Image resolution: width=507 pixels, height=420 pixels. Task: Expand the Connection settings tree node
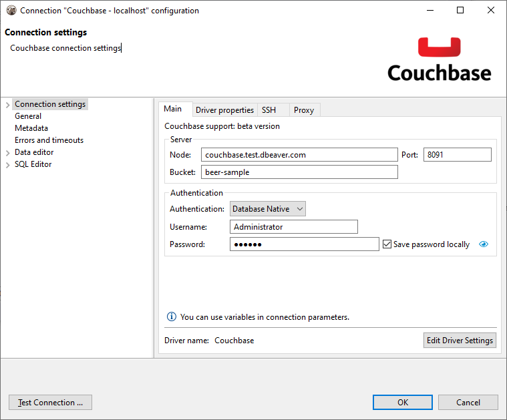(x=8, y=105)
